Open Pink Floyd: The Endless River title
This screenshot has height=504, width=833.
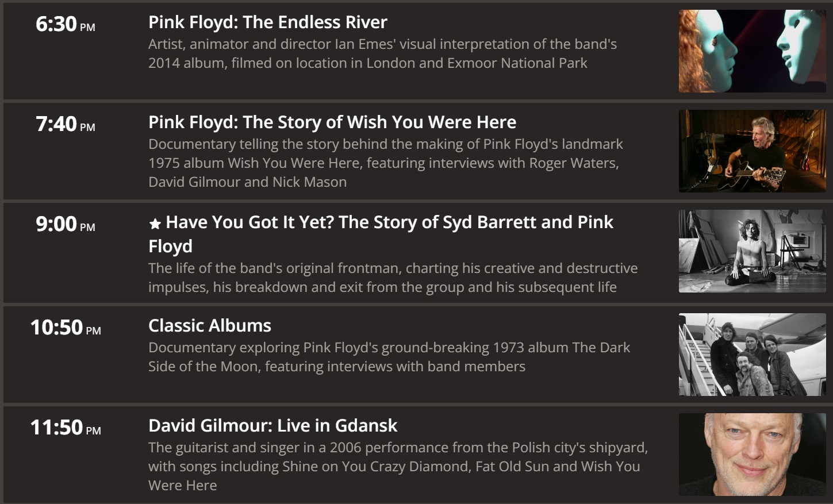click(268, 22)
